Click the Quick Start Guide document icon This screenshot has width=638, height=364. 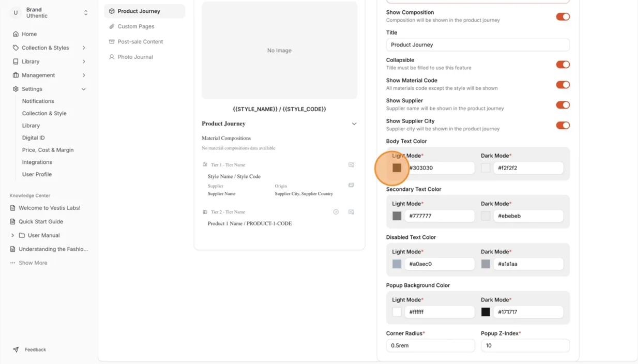tap(13, 221)
